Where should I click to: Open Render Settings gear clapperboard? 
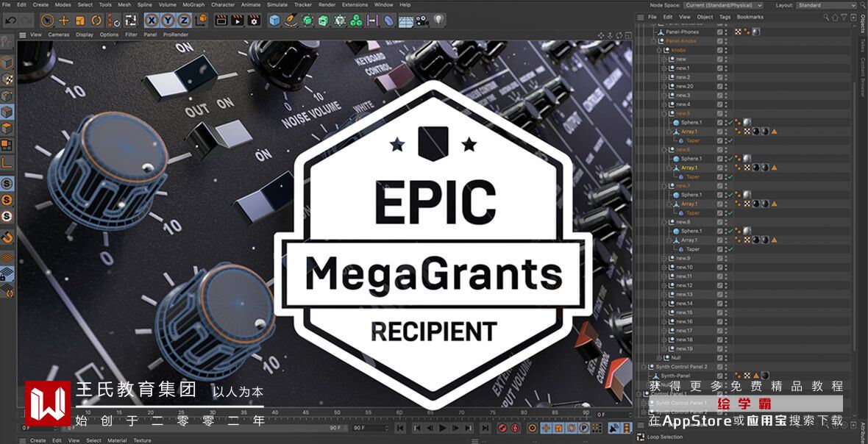point(254,21)
